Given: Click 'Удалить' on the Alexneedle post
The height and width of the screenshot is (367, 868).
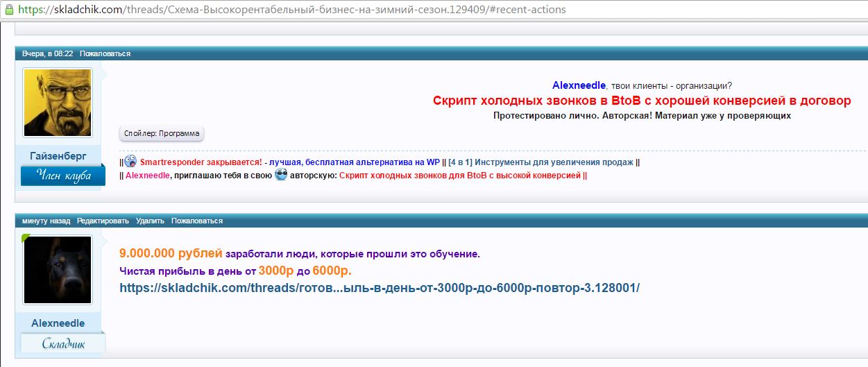Looking at the screenshot, I should (150, 221).
